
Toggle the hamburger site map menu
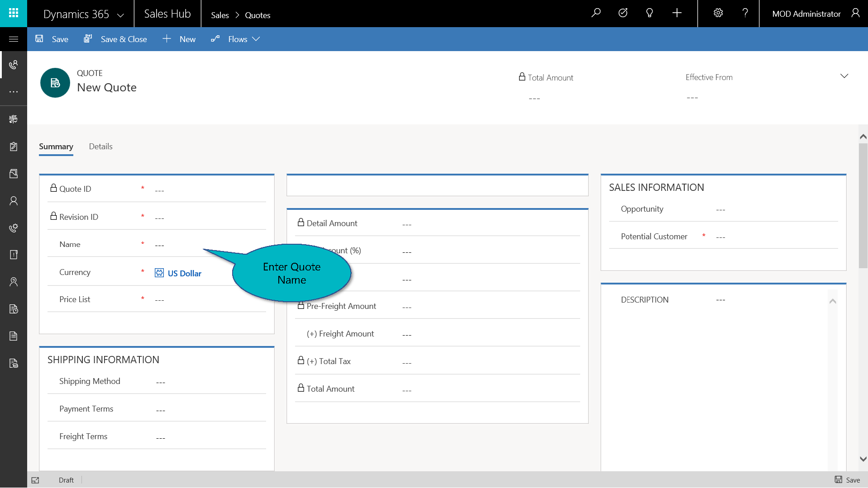14,39
